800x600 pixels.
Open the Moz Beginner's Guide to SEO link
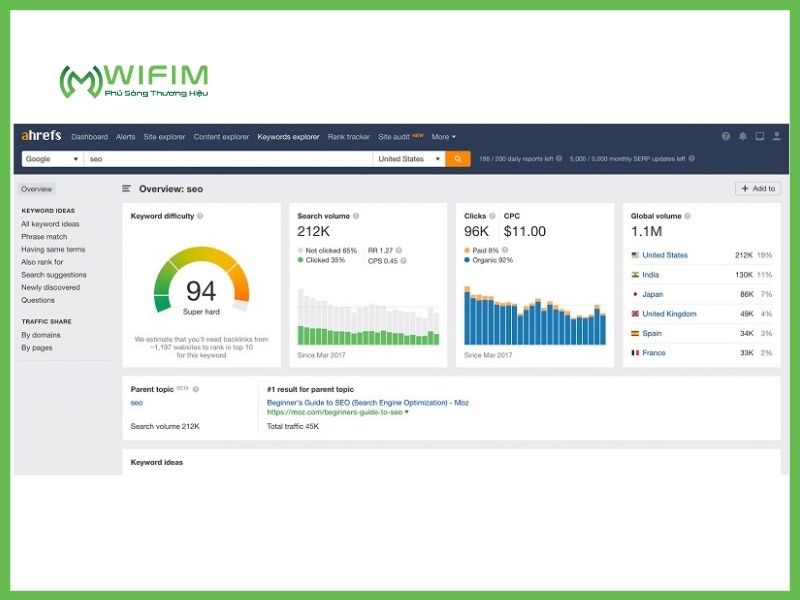(367, 403)
